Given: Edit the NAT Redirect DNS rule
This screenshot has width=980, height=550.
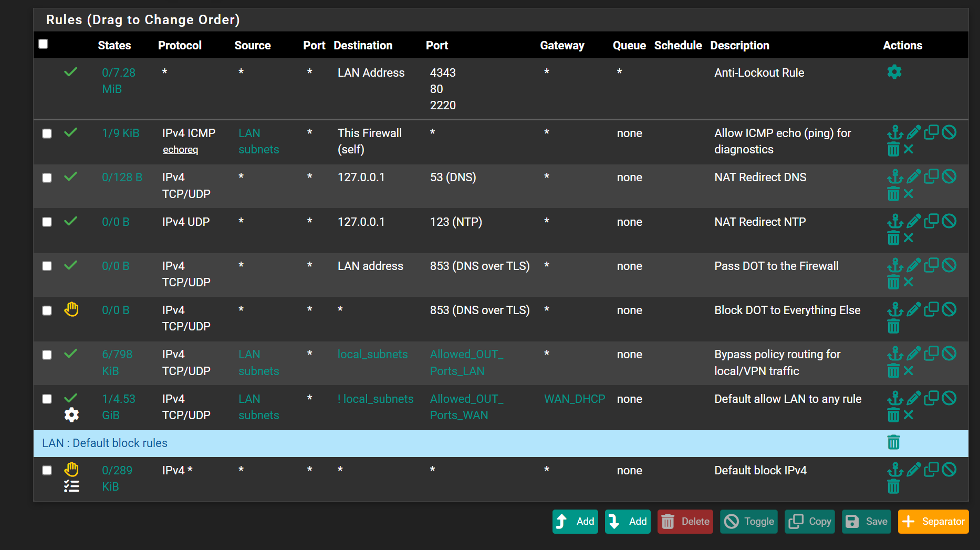Looking at the screenshot, I should point(914,177).
